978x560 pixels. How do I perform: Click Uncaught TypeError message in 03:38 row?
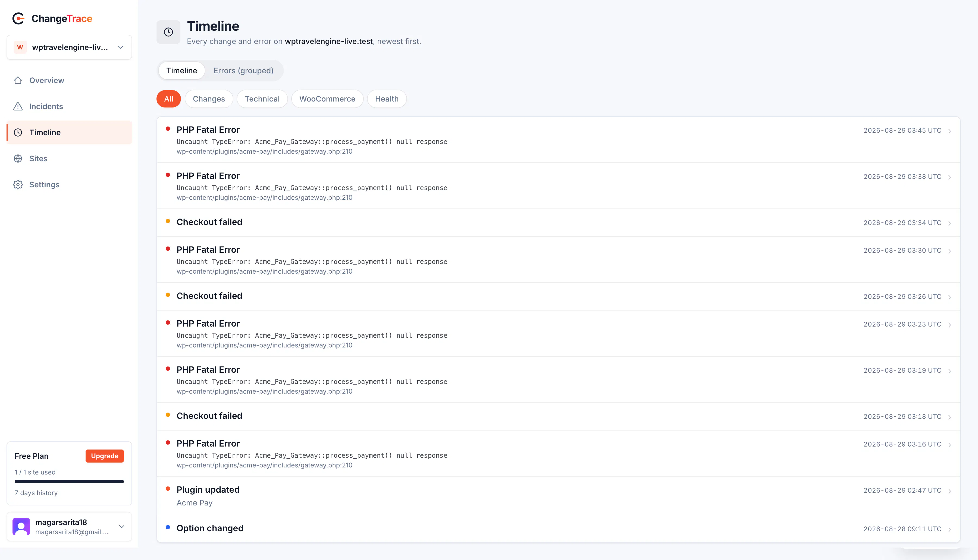312,188
